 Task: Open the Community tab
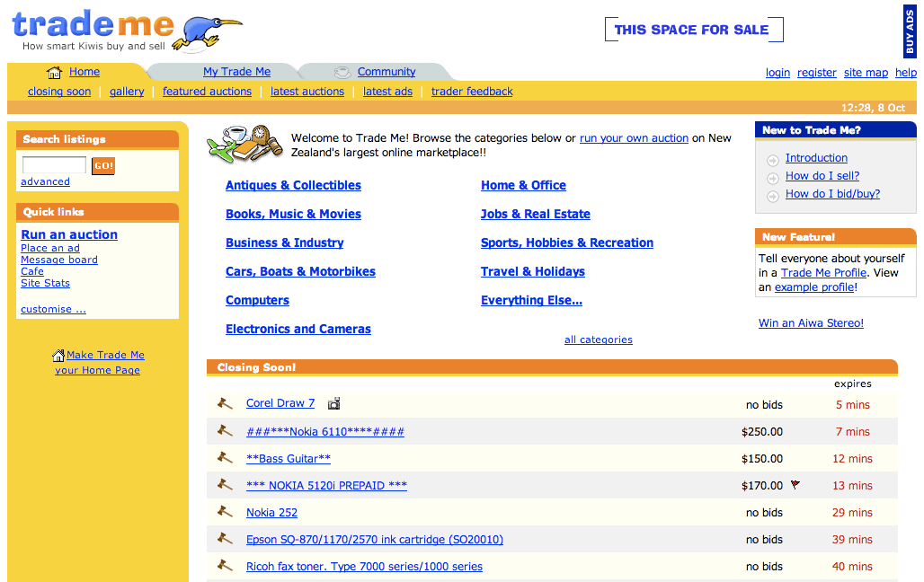click(x=386, y=71)
